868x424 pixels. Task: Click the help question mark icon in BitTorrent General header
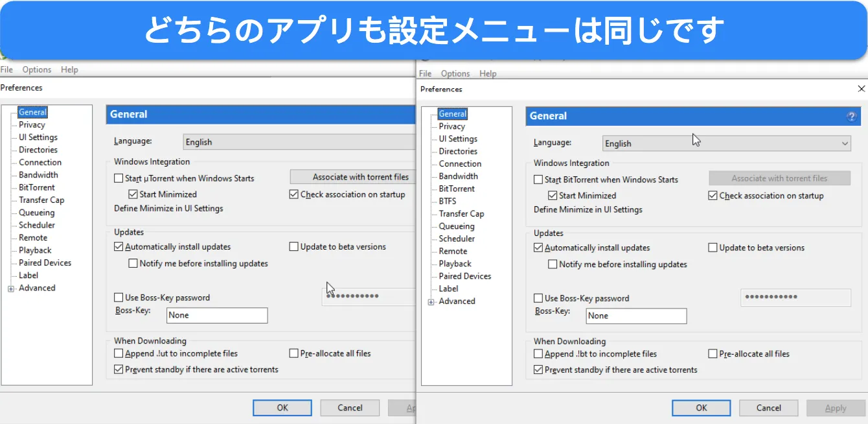851,117
